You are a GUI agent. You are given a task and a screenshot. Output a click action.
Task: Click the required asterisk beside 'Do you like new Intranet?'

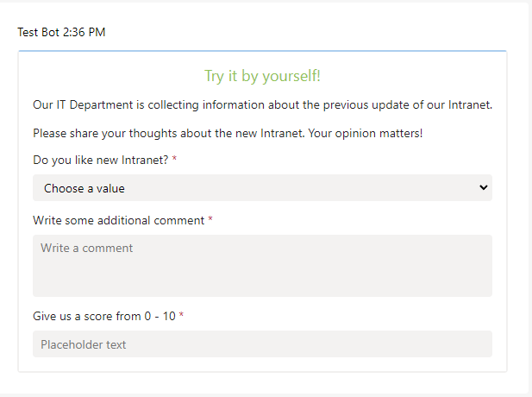(174, 159)
